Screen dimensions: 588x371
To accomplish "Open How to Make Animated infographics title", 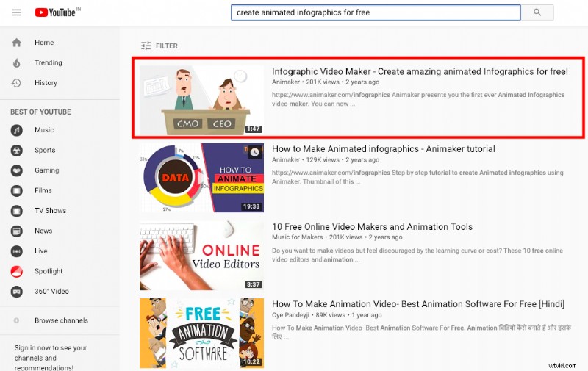I will click(x=383, y=149).
